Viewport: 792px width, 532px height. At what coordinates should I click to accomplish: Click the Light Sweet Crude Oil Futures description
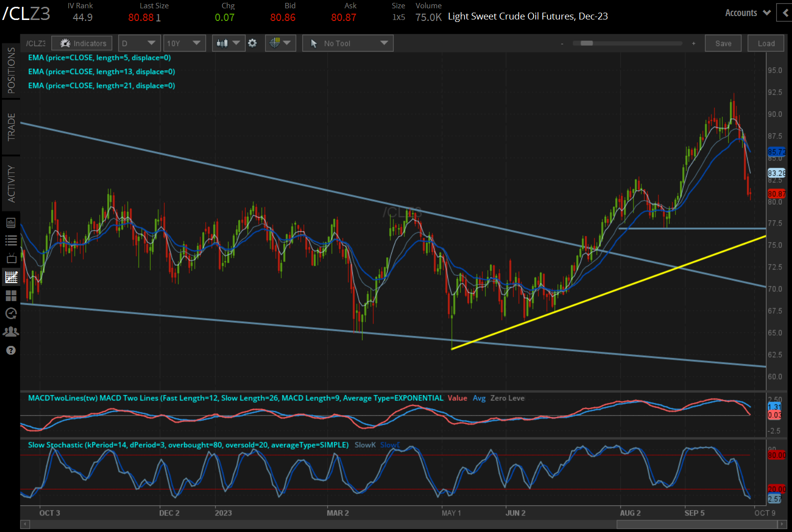[x=528, y=17]
